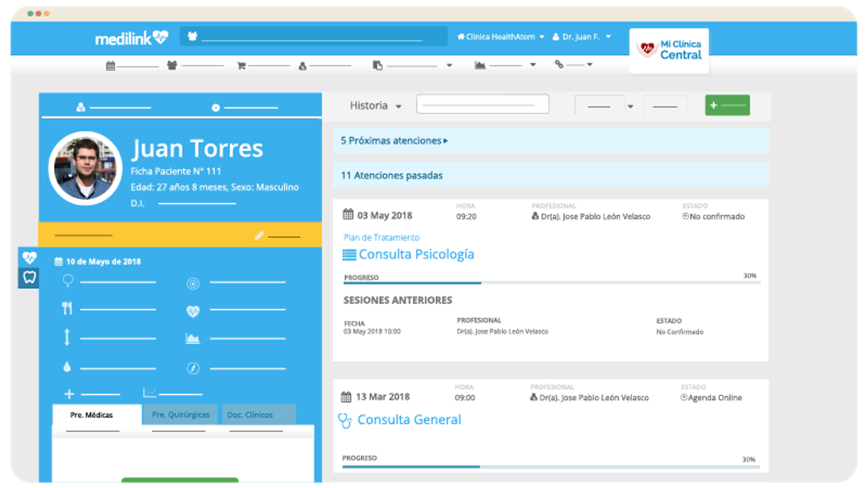Open Consulta Psicología entry

[408, 254]
